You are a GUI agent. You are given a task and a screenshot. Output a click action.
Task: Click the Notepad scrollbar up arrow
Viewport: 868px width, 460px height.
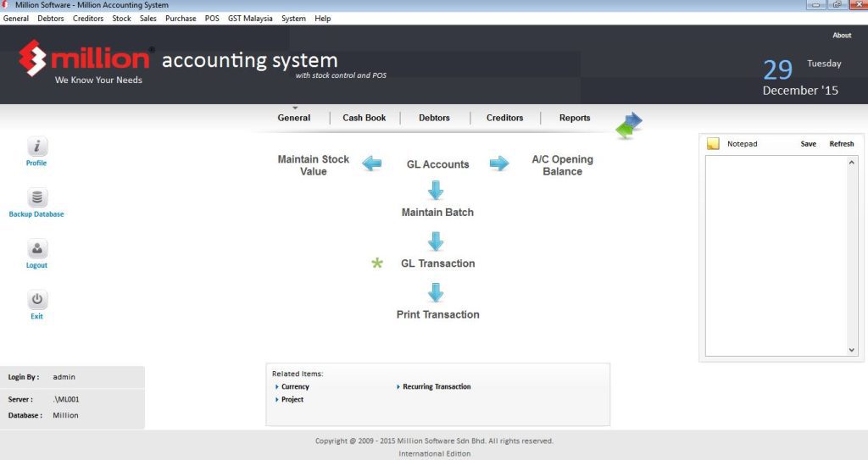pyautogui.click(x=852, y=162)
